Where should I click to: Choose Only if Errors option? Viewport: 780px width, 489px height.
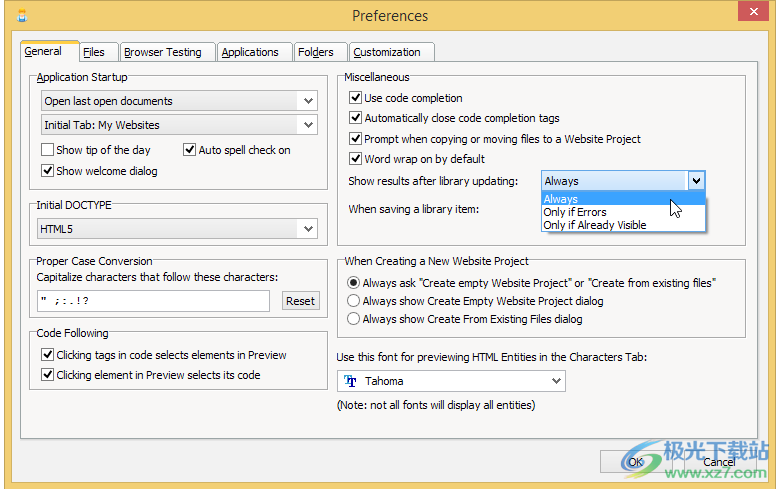[623, 212]
